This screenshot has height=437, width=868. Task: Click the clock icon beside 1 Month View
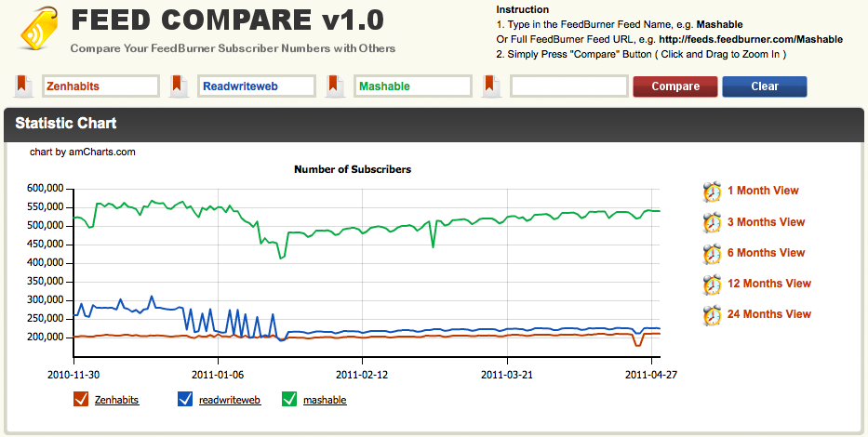click(713, 192)
